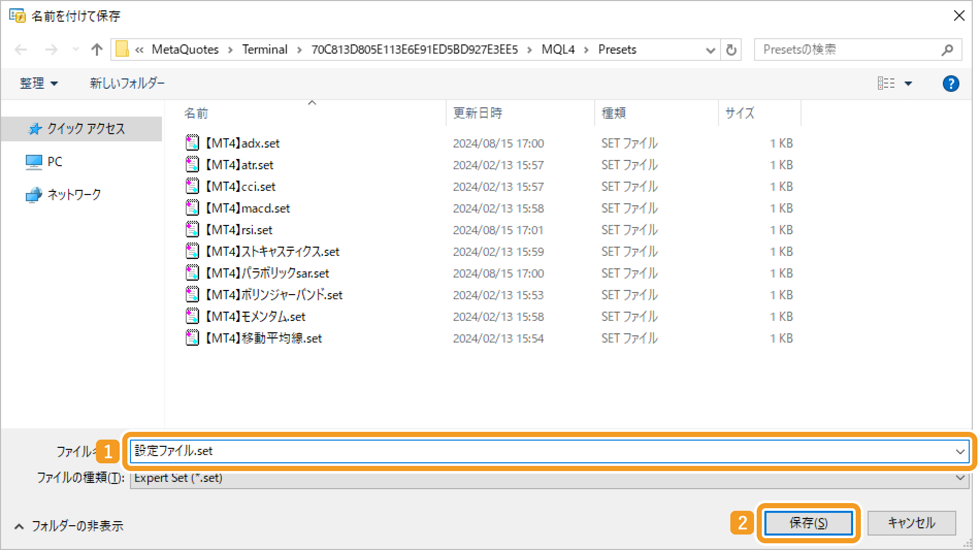
Task: Click the blue help question mark icon
Action: tap(950, 84)
